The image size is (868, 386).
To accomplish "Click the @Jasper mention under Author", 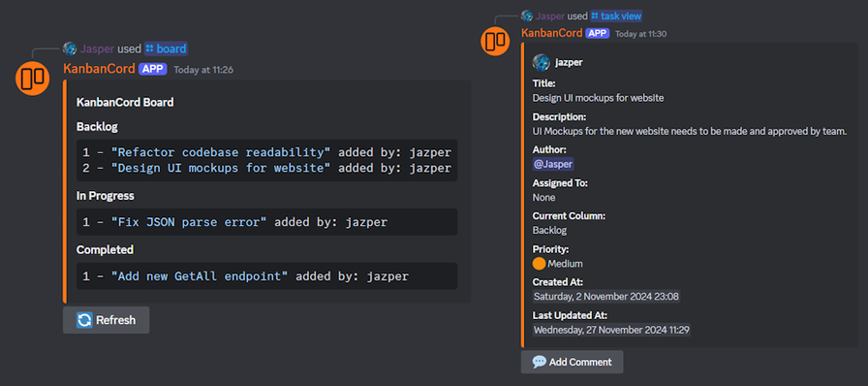I will [553, 164].
